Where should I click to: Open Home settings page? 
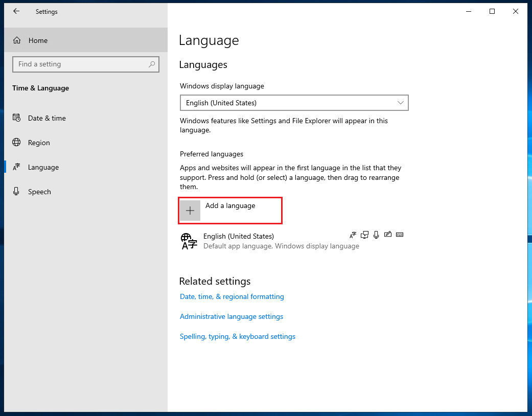tap(86, 40)
